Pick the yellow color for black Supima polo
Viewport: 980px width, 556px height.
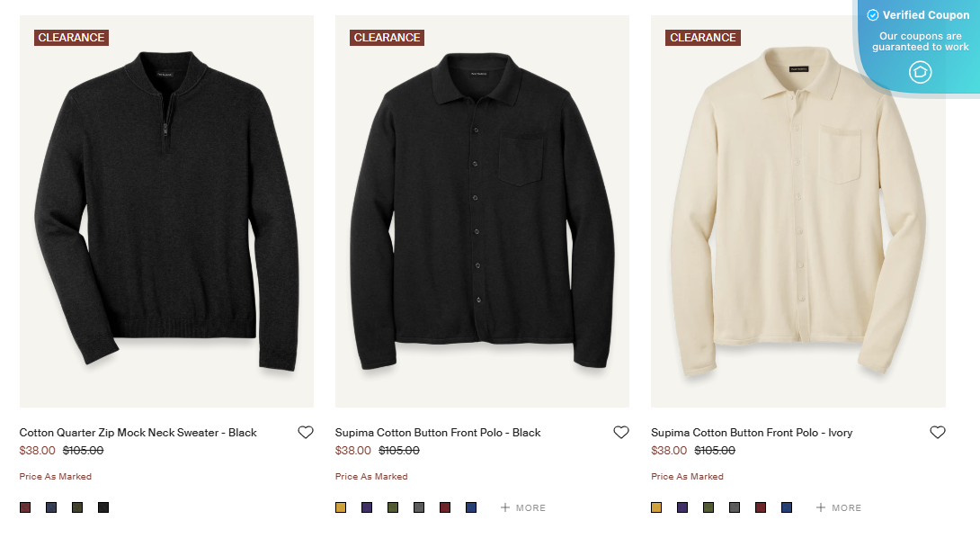click(340, 507)
